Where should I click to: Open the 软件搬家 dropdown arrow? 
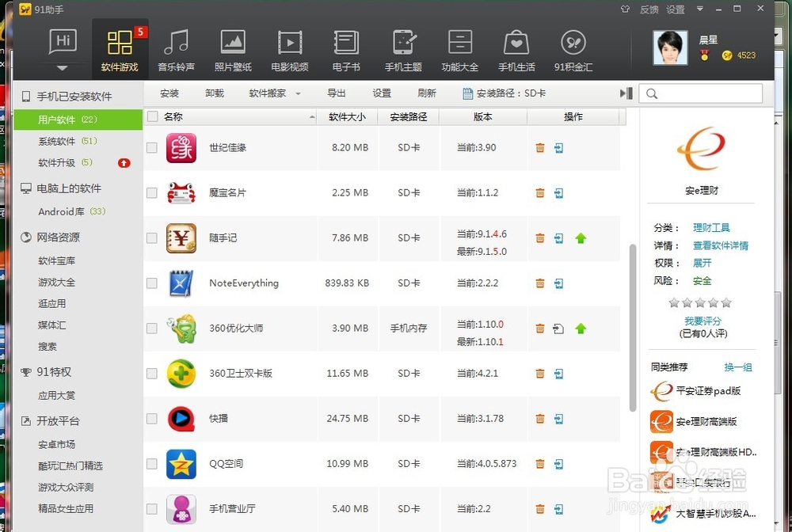pyautogui.click(x=298, y=94)
